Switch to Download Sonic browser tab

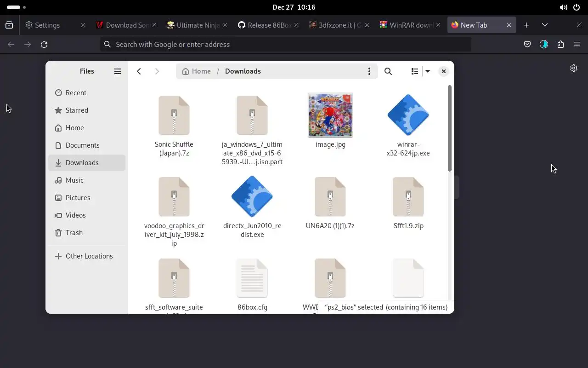(x=126, y=25)
